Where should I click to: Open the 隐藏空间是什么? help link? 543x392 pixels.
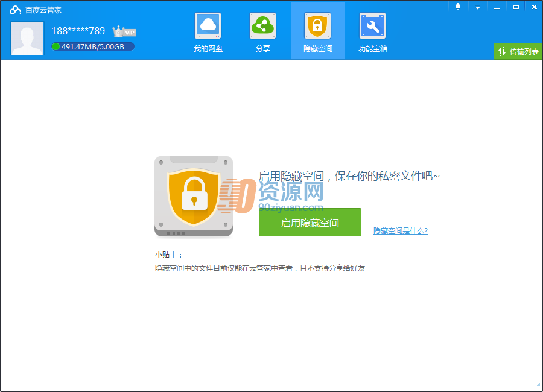tap(401, 230)
